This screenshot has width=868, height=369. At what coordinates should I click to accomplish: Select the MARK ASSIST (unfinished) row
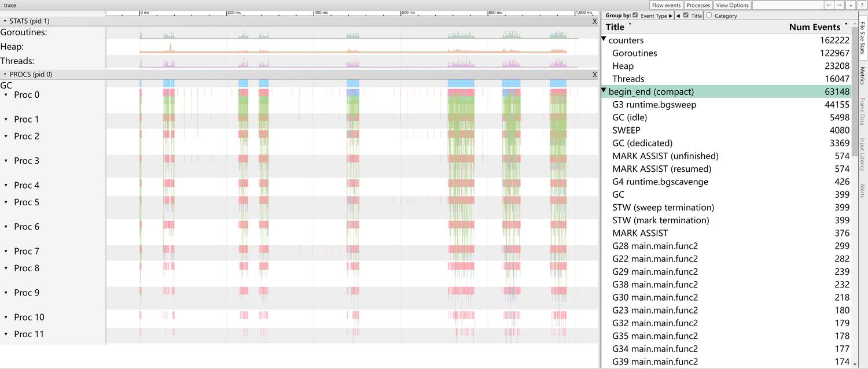click(726, 156)
